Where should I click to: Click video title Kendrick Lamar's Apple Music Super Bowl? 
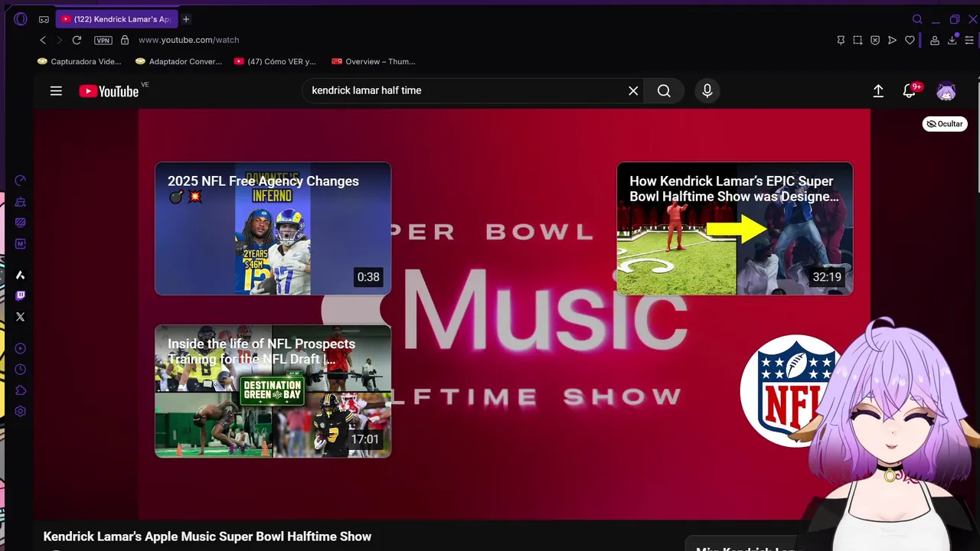pos(207,536)
